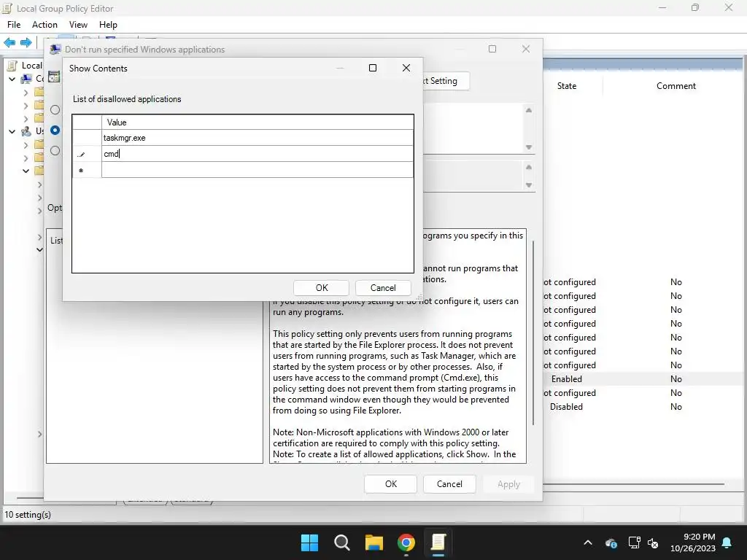Select the Enabled radio button

[55, 130]
